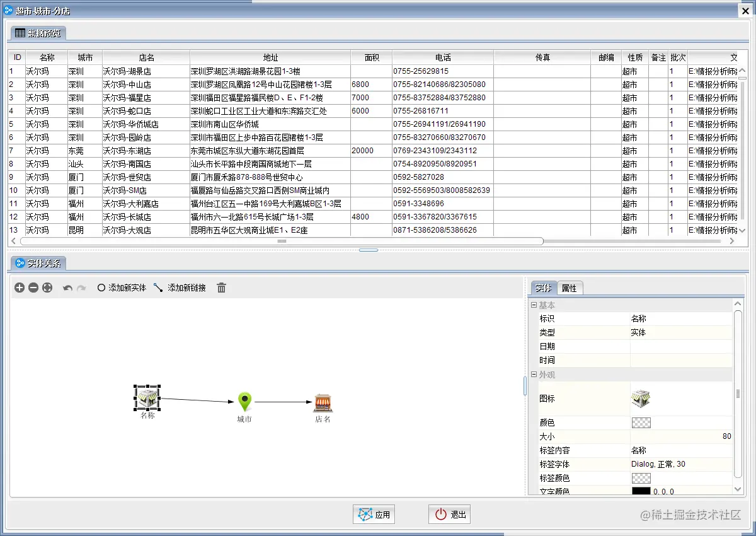Select the city cell 汕头

click(85, 164)
